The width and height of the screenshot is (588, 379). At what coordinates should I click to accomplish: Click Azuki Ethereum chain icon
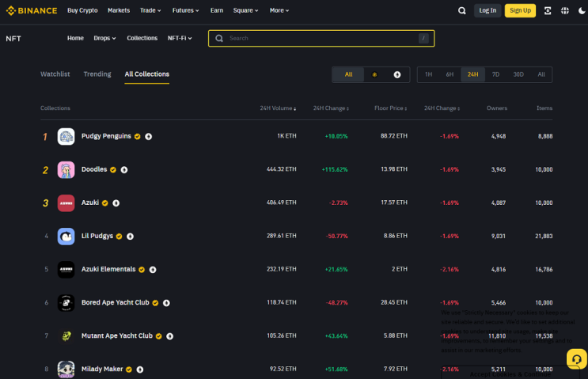coord(116,203)
